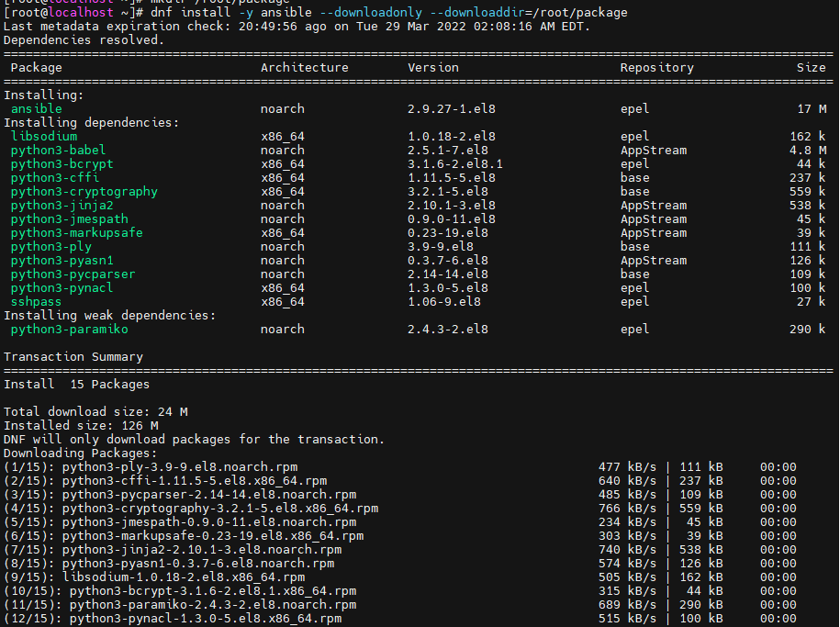Click the Transaction Summary heading

pos(72,356)
